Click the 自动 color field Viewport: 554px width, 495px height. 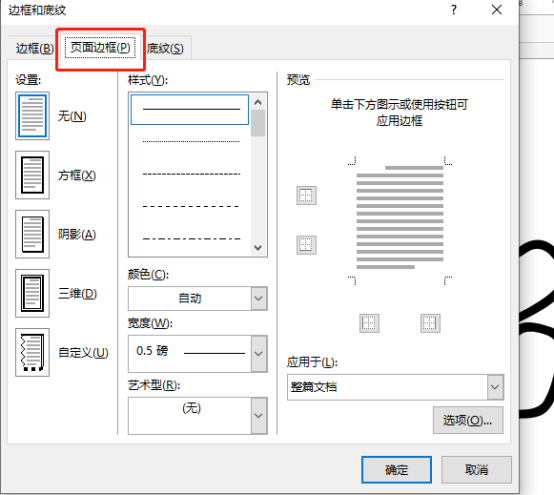pyautogui.click(x=190, y=298)
